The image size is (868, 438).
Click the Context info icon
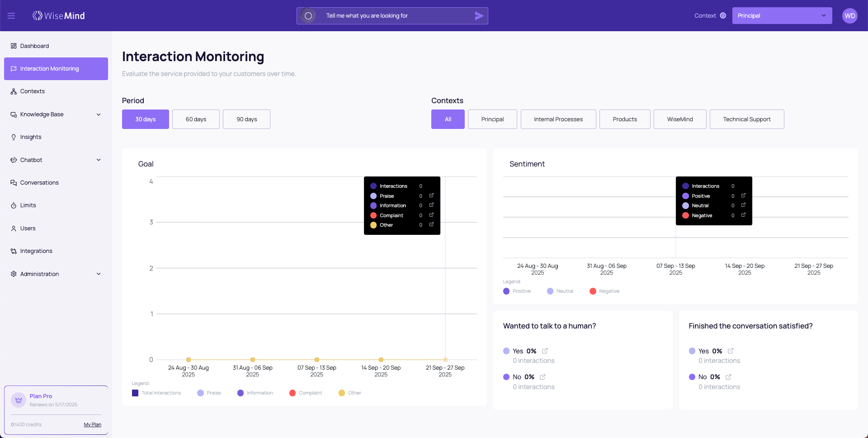tap(723, 16)
